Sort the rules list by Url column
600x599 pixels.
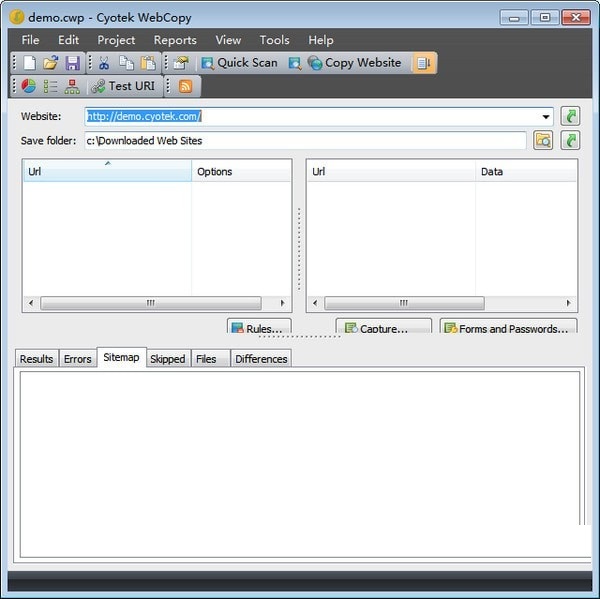point(107,172)
